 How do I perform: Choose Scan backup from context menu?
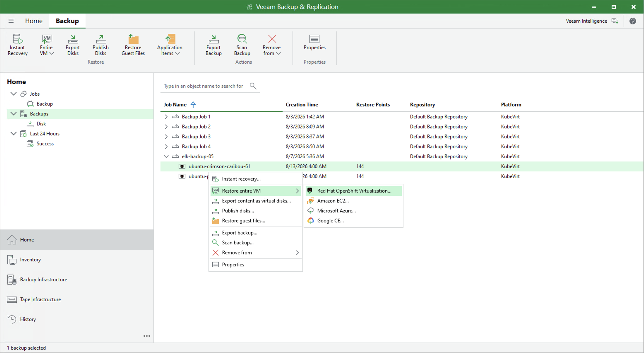click(x=255, y=243)
